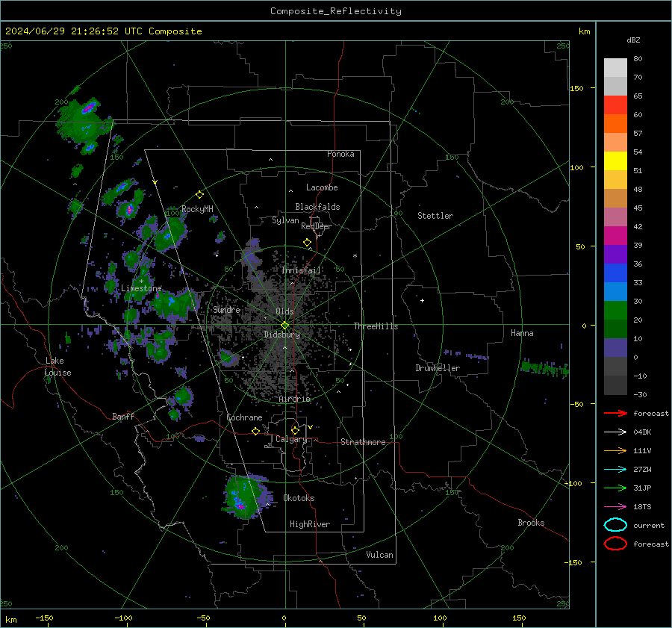Select the slate 10 dBZ swatch
This screenshot has height=628, width=672.
(x=615, y=348)
